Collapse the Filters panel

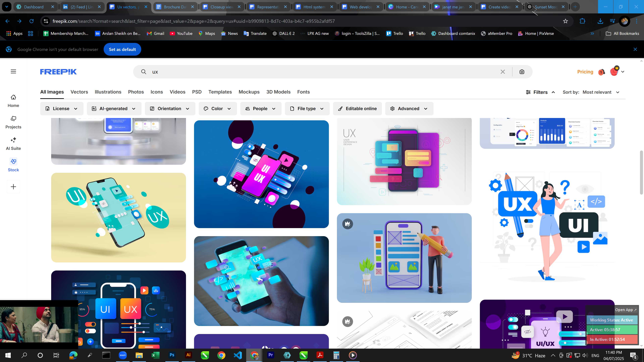(541, 92)
